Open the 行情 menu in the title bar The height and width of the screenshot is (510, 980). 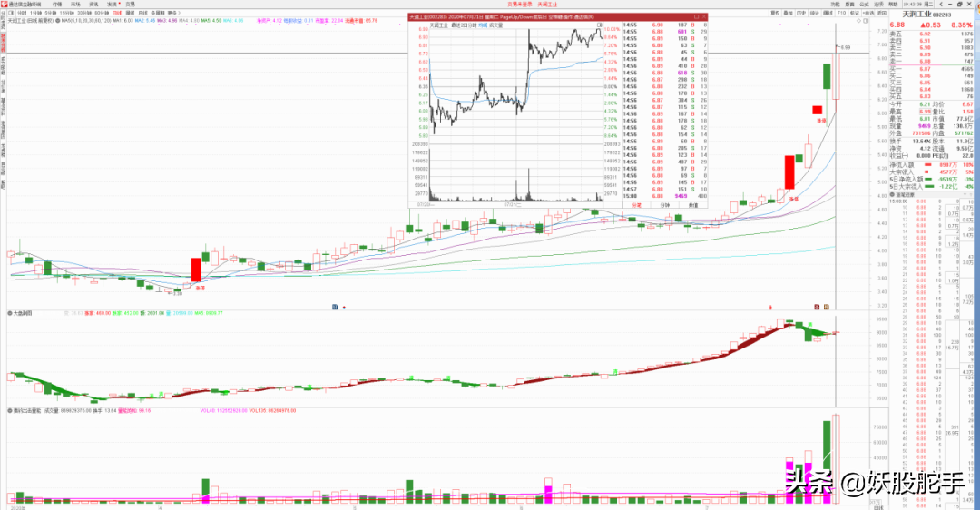point(57,4)
